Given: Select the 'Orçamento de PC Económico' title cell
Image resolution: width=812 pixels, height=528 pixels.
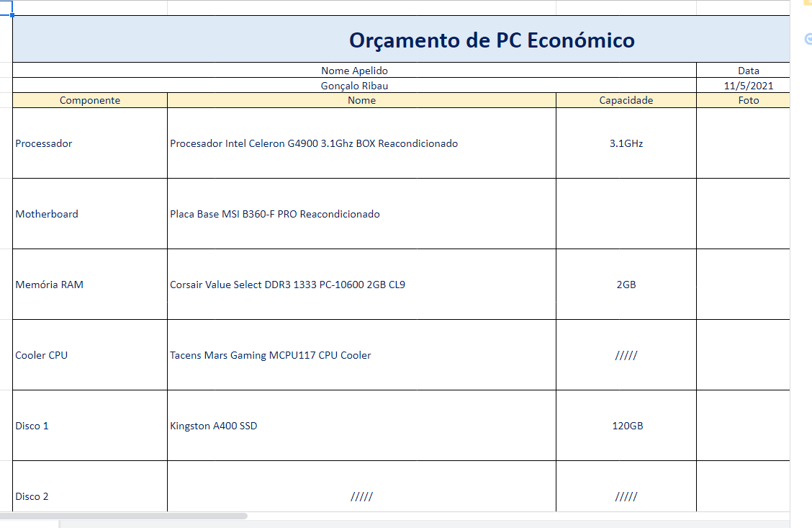Looking at the screenshot, I should [x=402, y=40].
